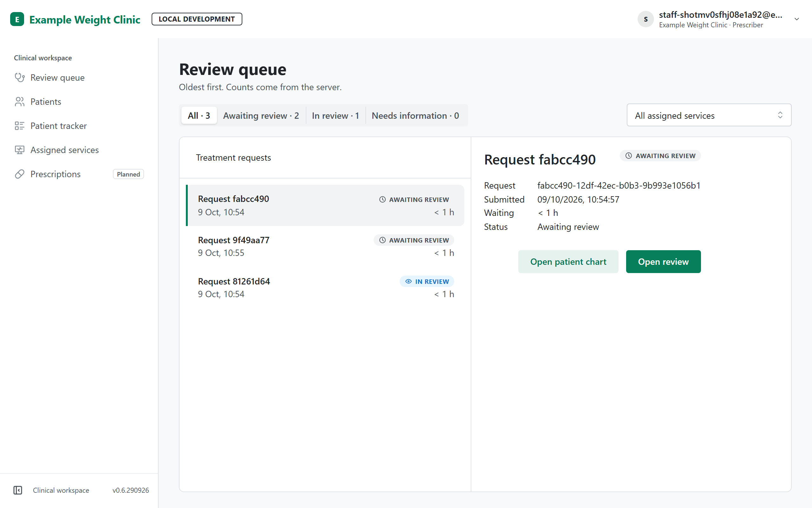Click the stethoscope icon beside Review queue
The height and width of the screenshot is (508, 812).
[19, 77]
